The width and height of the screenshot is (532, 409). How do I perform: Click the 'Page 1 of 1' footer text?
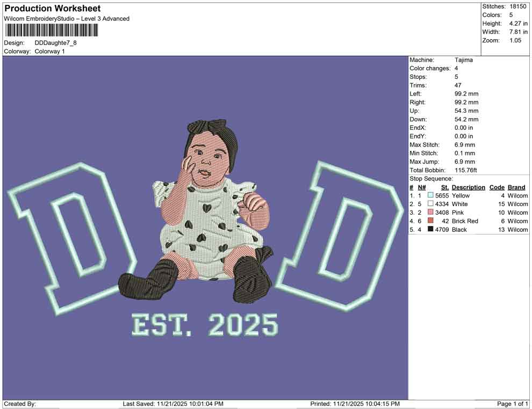click(x=512, y=404)
